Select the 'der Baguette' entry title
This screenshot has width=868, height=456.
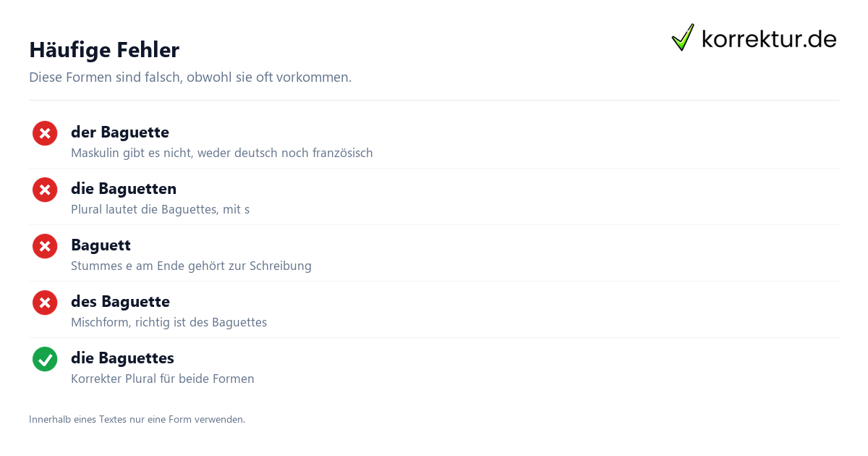120,132
